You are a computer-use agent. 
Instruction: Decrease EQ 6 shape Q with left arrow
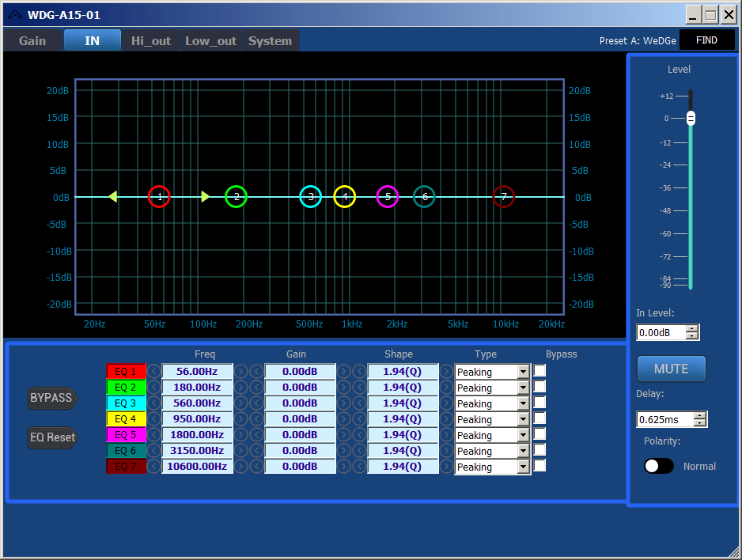click(359, 451)
